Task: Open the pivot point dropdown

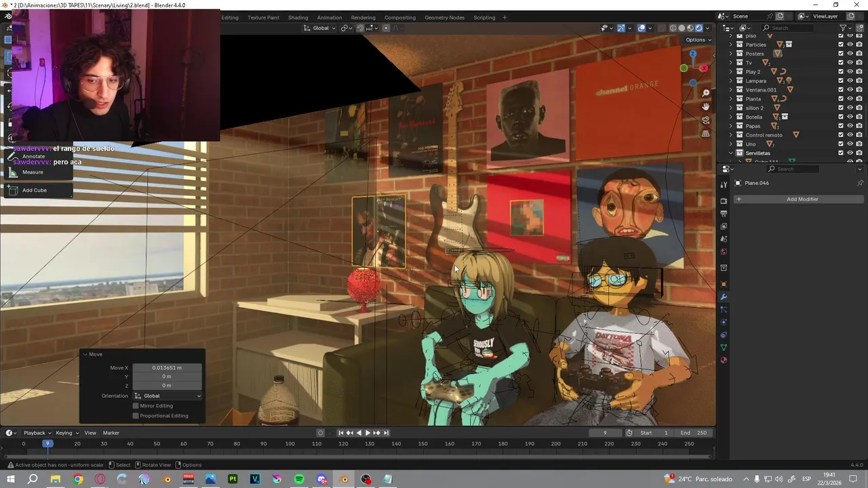Action: (347, 28)
